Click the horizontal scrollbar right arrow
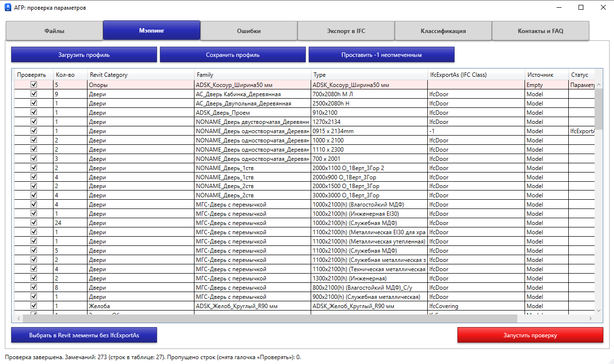614x364 pixels. pos(591,318)
